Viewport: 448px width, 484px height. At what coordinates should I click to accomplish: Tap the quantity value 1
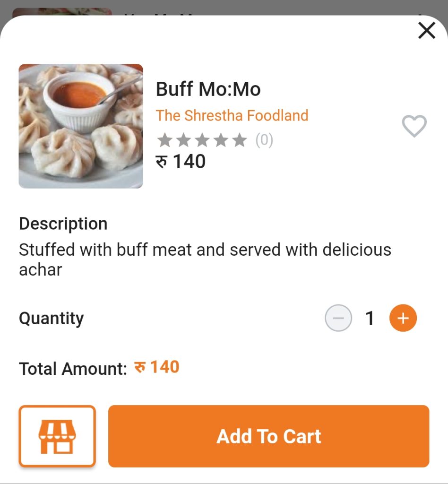pyautogui.click(x=370, y=318)
